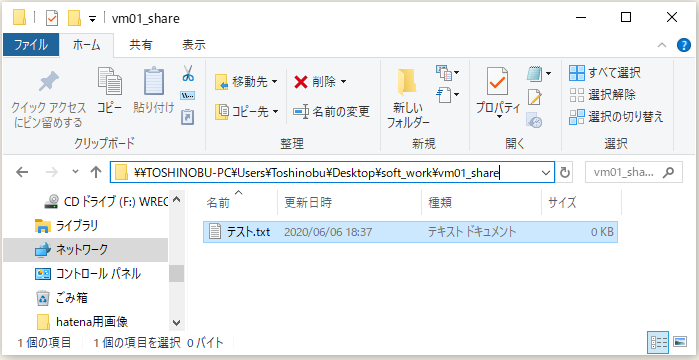Switch to the 共有 (Share) tab
The image size is (699, 360).
point(140,45)
